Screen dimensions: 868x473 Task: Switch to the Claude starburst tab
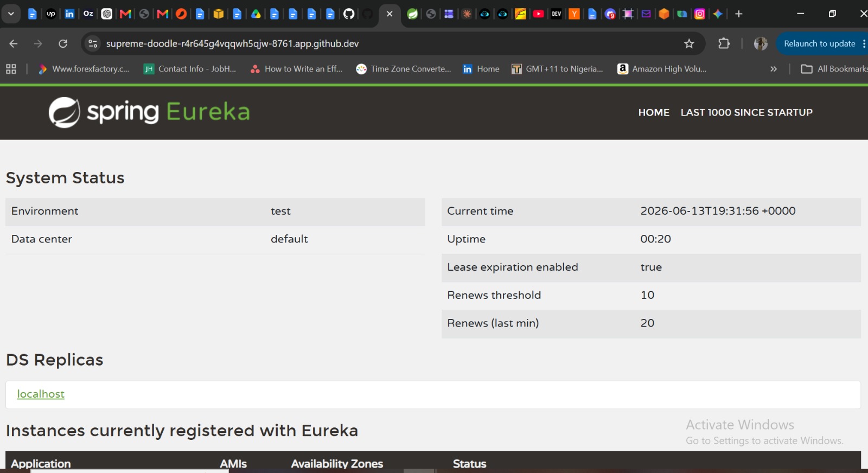pos(467,14)
